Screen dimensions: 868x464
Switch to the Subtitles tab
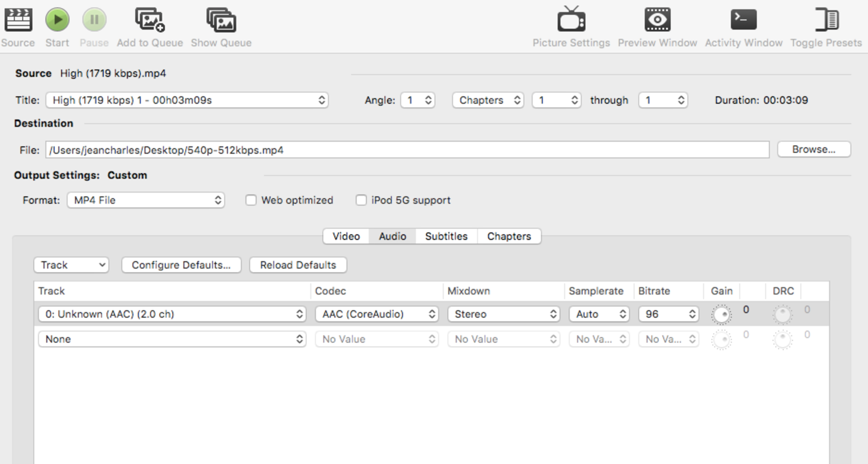point(446,236)
